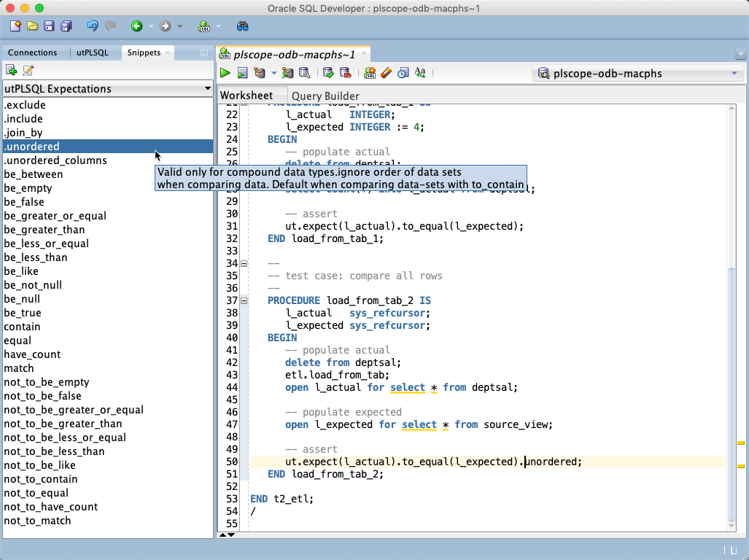This screenshot has width=749, height=560.
Task: Click the Undo toolbar icon
Action: (92, 26)
